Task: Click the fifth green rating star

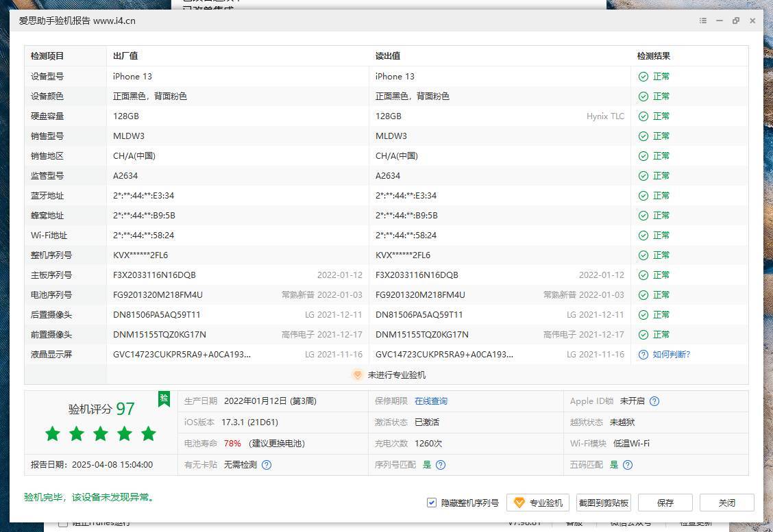Action: tap(149, 434)
